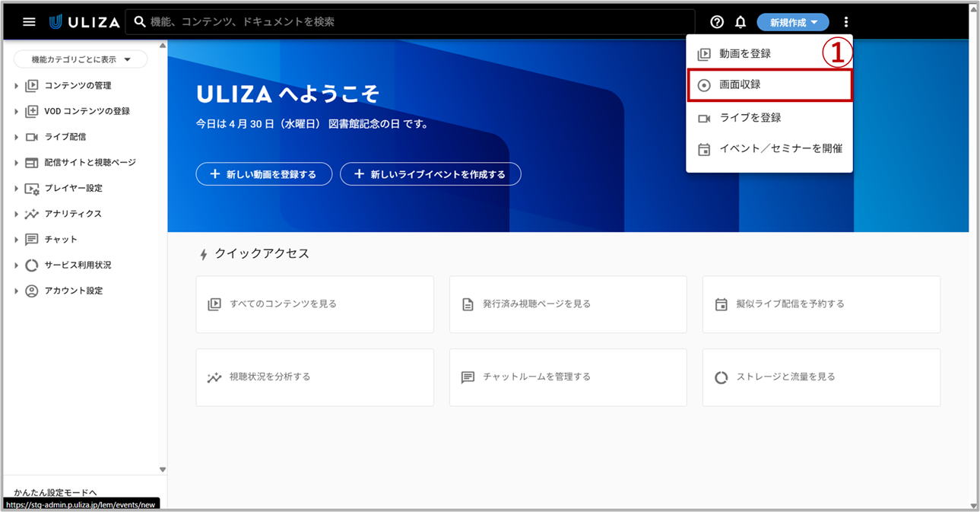Expand the プレイヤー設定 tree arrow
The image size is (980, 512).
pos(16,189)
